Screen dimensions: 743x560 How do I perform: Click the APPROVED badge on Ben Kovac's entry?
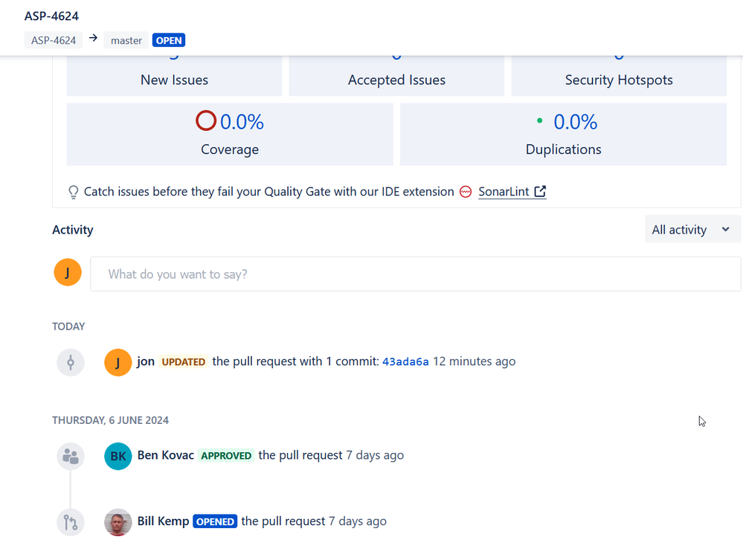click(225, 455)
